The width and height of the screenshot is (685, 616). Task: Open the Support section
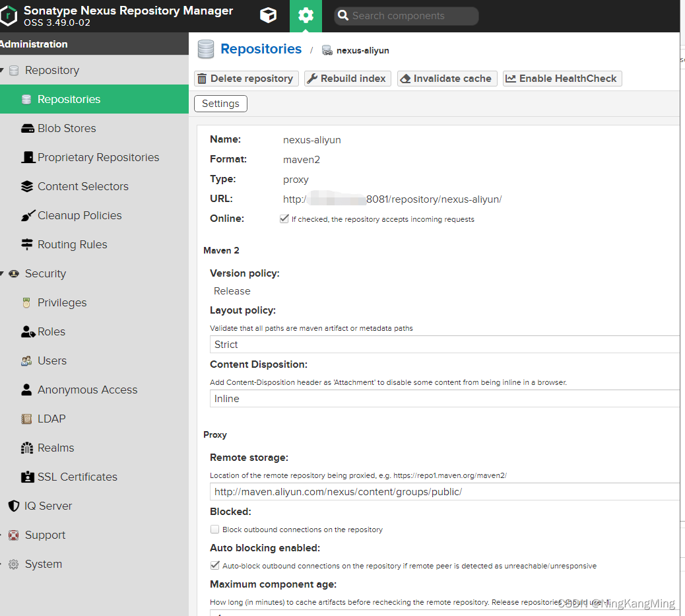tap(45, 535)
